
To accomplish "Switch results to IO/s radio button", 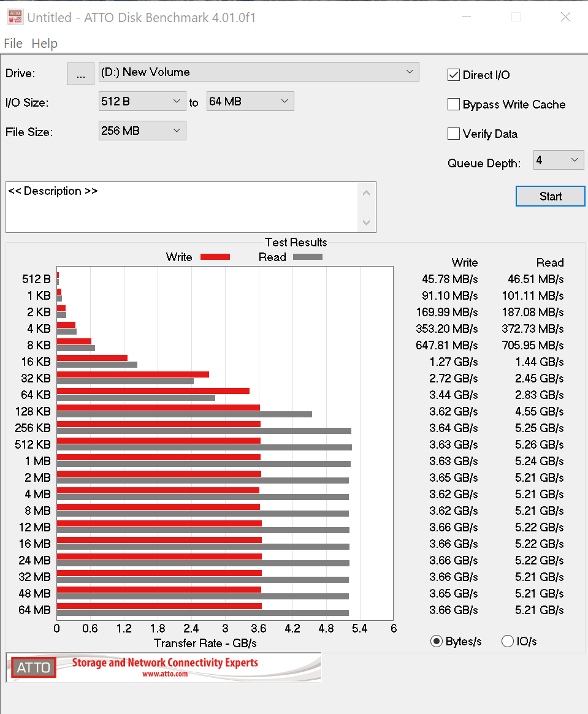I will coord(508,642).
